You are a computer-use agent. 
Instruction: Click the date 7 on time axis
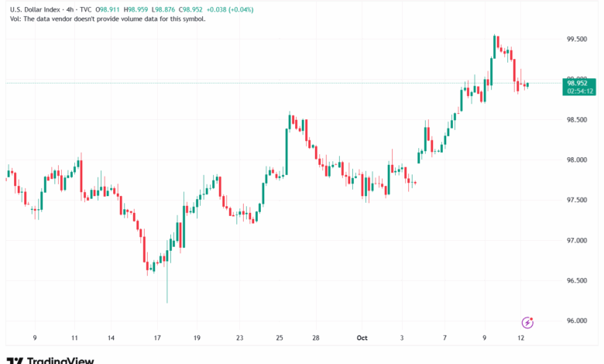pos(444,338)
